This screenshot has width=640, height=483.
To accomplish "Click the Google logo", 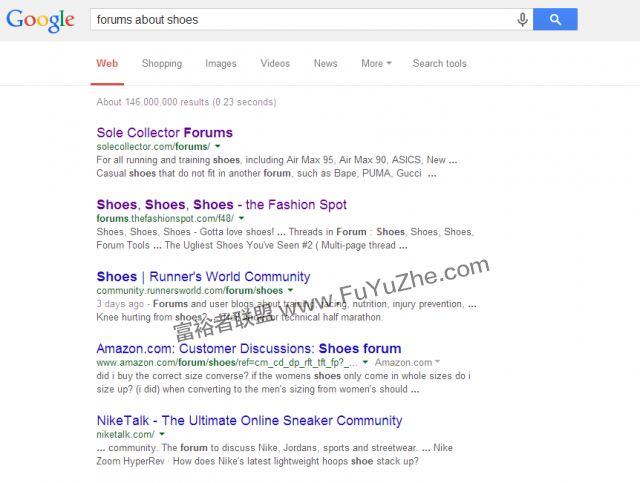I will pyautogui.click(x=40, y=20).
